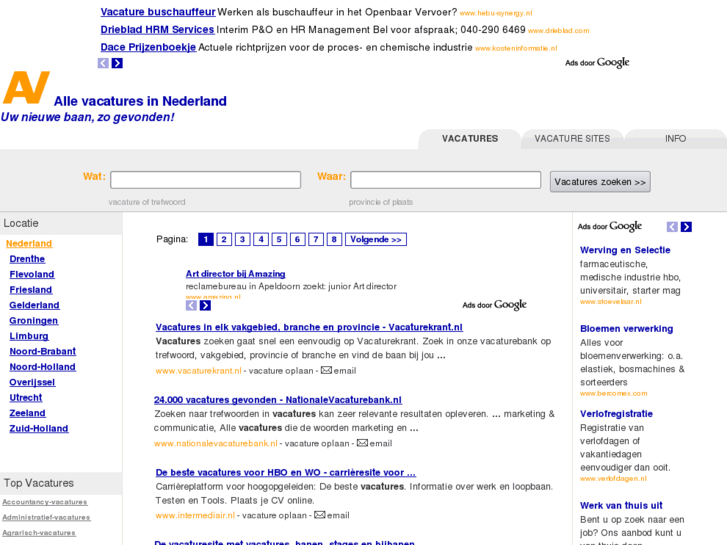Select Zeeland location

tap(27, 413)
